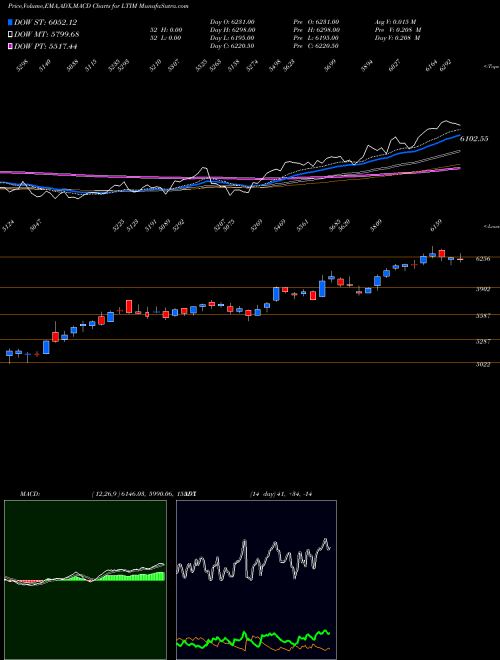
Task: Click the blue DOW ST legend swatch
Action: (10, 22)
